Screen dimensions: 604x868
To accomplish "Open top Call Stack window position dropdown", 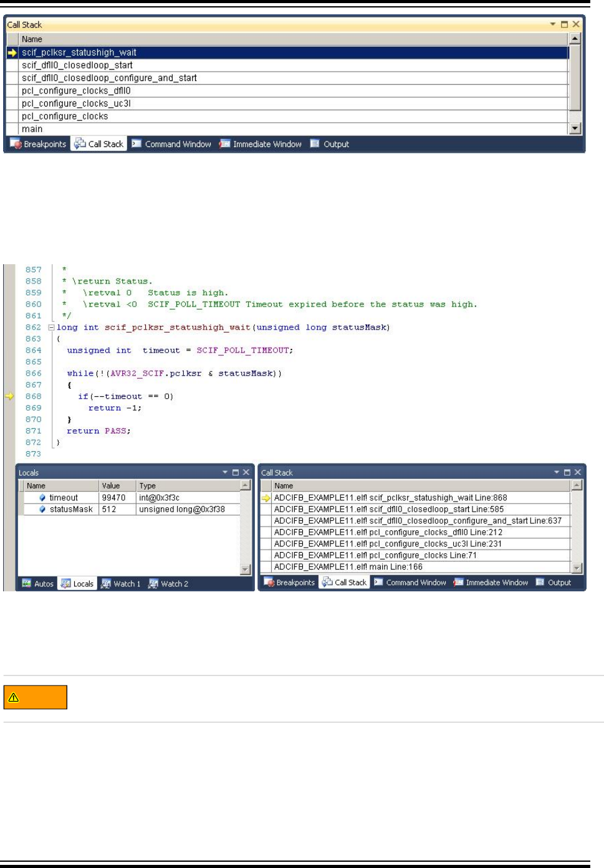I will click(553, 24).
